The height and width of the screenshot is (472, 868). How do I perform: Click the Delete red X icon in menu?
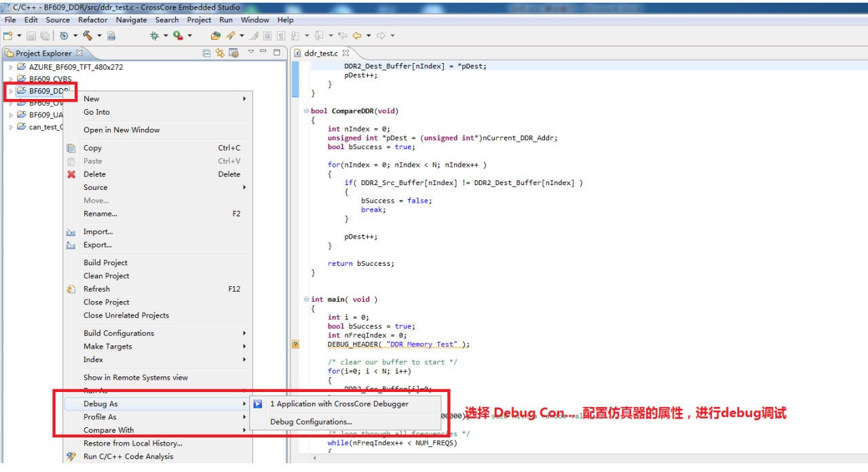(71, 174)
